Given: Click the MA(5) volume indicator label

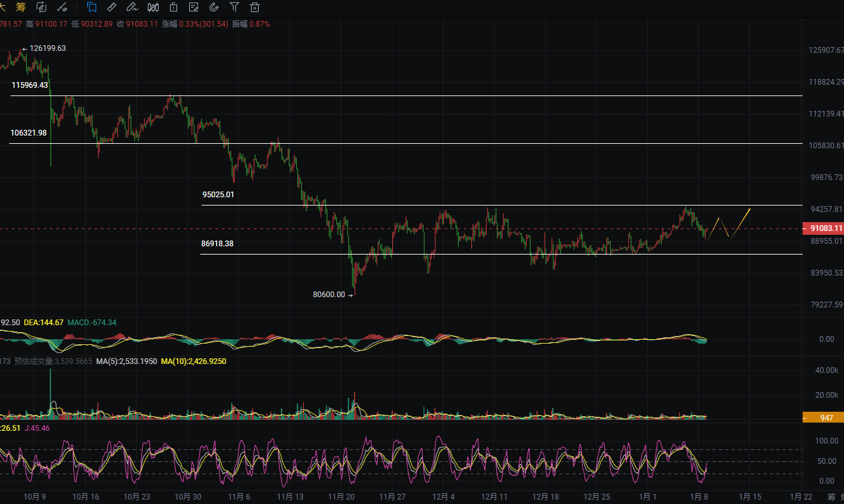Looking at the screenshot, I should coord(131,361).
